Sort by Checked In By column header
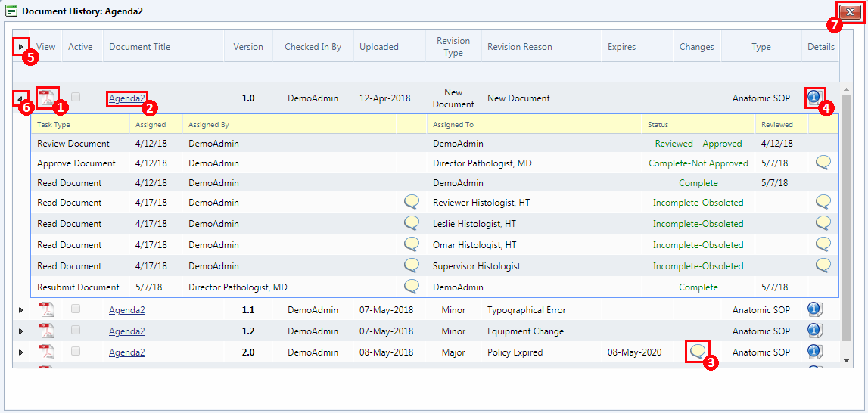868x413 pixels. coord(313,47)
